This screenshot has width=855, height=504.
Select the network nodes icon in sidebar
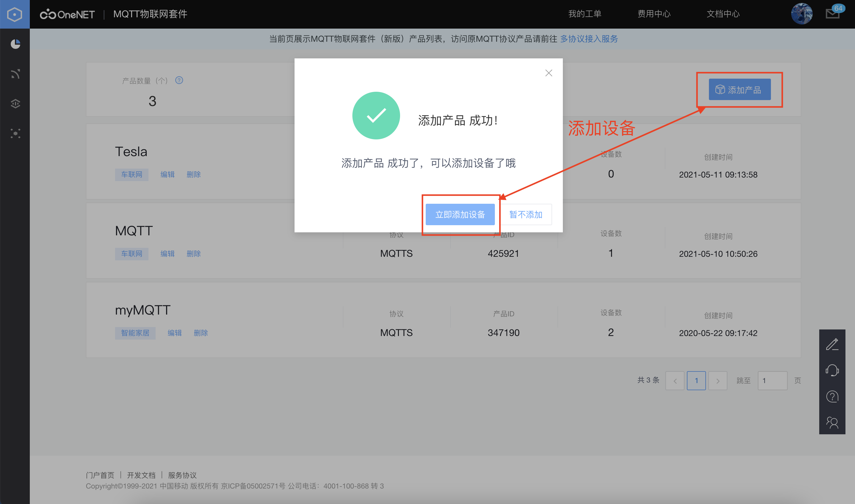(15, 133)
